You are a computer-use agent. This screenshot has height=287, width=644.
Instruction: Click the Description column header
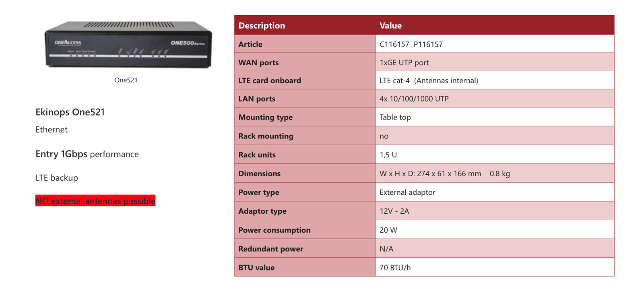click(x=262, y=25)
